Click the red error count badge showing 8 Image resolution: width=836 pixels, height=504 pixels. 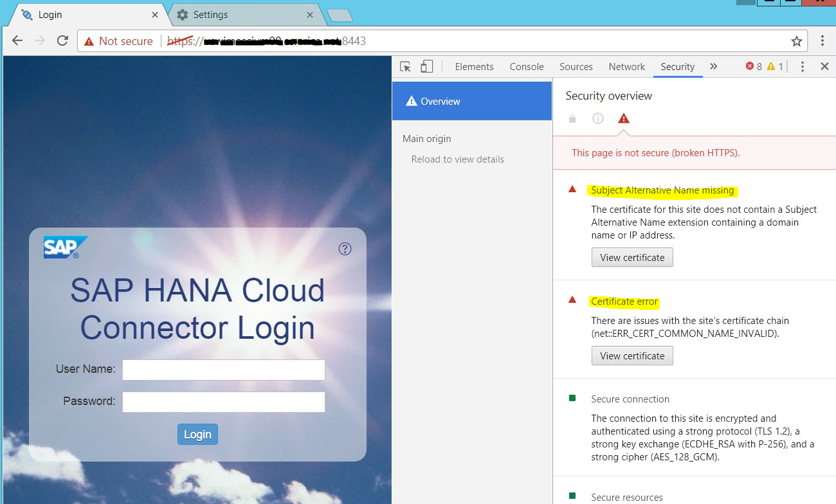[754, 66]
